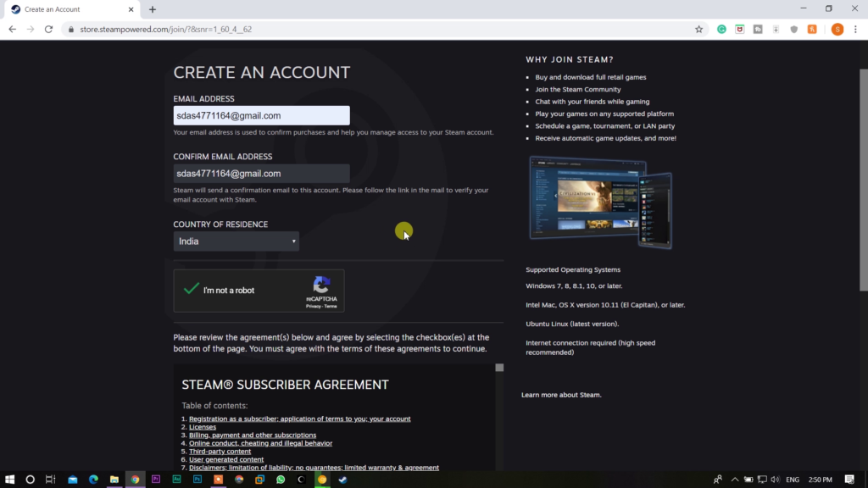This screenshot has width=868, height=488.
Task: Open the grey 'fb' extension icon
Action: click(x=758, y=30)
